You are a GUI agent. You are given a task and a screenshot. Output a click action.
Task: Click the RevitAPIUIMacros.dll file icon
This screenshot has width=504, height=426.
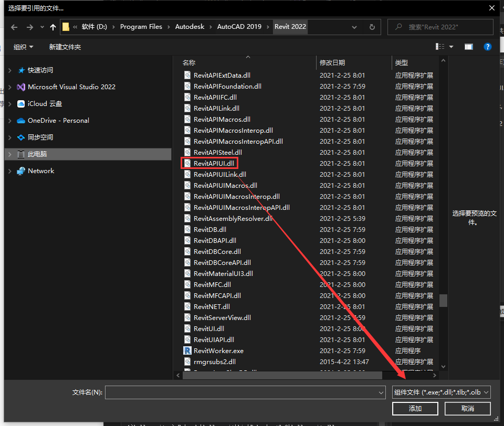(187, 185)
